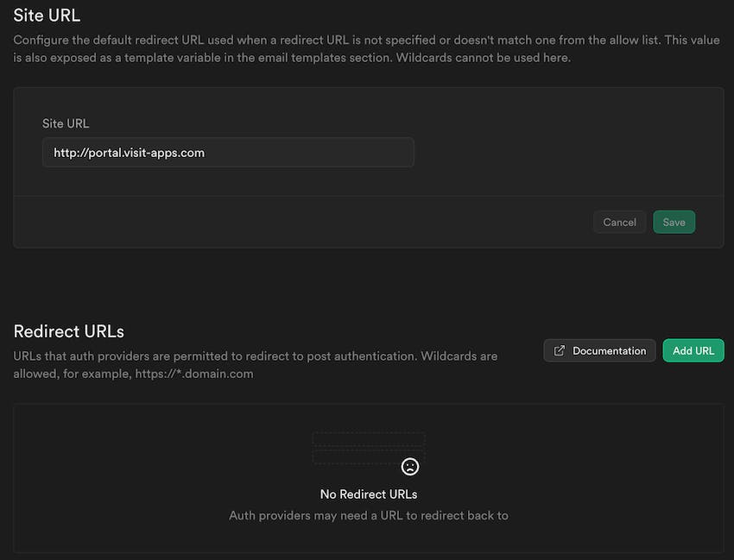This screenshot has height=560, width=734.
Task: Click the sad face icon in the empty state
Action: coord(410,467)
